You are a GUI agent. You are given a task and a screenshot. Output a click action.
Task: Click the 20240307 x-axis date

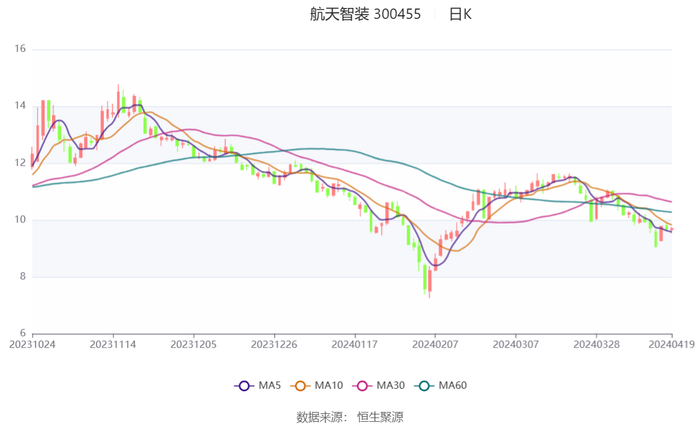516,344
